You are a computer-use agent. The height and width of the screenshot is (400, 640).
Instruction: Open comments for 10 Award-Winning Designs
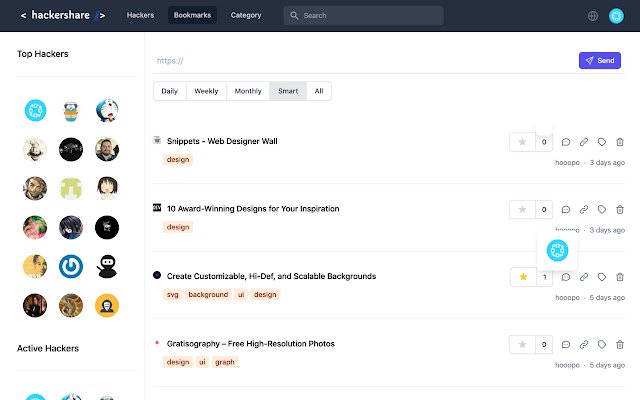[x=566, y=209]
